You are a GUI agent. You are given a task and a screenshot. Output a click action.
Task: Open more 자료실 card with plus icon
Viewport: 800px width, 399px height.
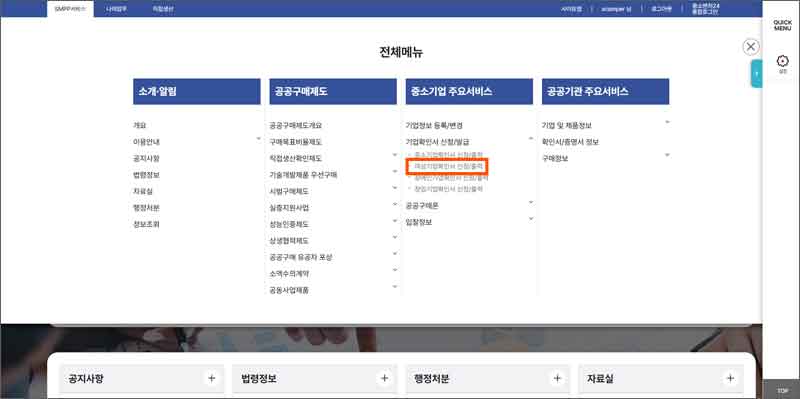click(731, 379)
